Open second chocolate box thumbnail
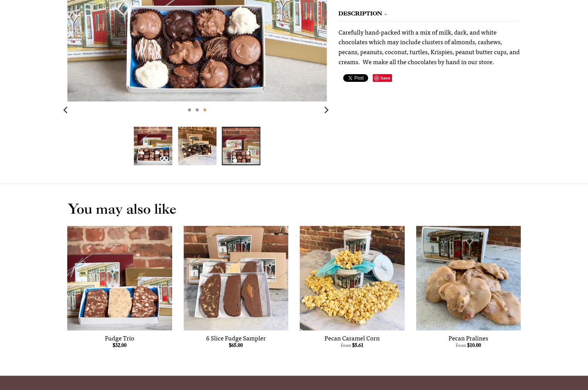 197,146
